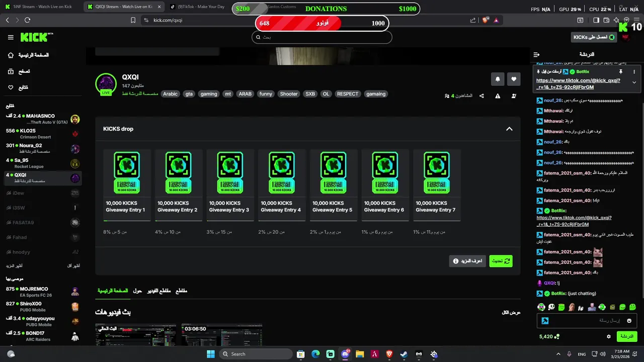Click the Brave VPN shield icon
The width and height of the screenshot is (644, 362).
626,20
